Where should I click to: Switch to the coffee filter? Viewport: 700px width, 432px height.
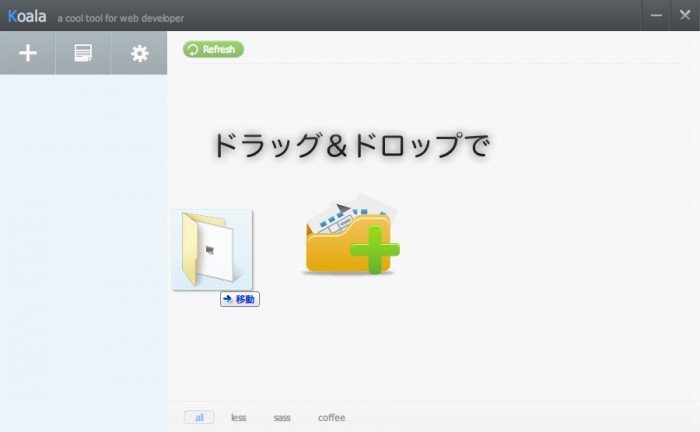point(331,417)
